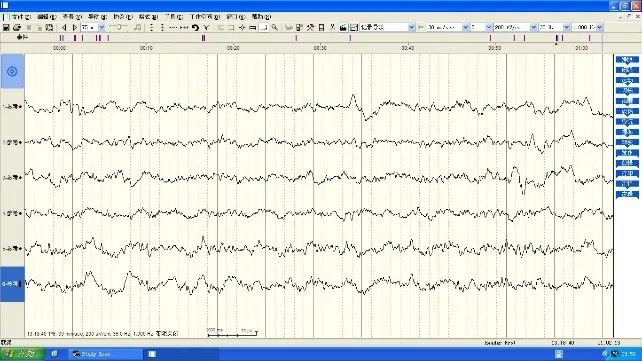The width and height of the screenshot is (642, 361).
Task: Open the 200 µV/cm sensitivity dropdown
Action: (533, 27)
